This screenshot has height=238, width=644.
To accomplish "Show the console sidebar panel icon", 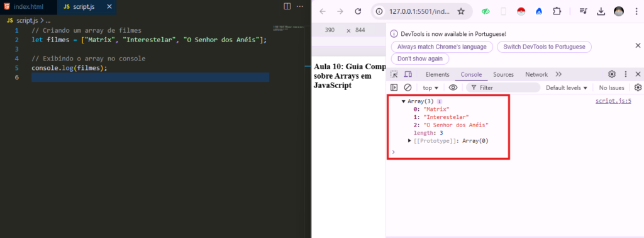I will pos(394,88).
